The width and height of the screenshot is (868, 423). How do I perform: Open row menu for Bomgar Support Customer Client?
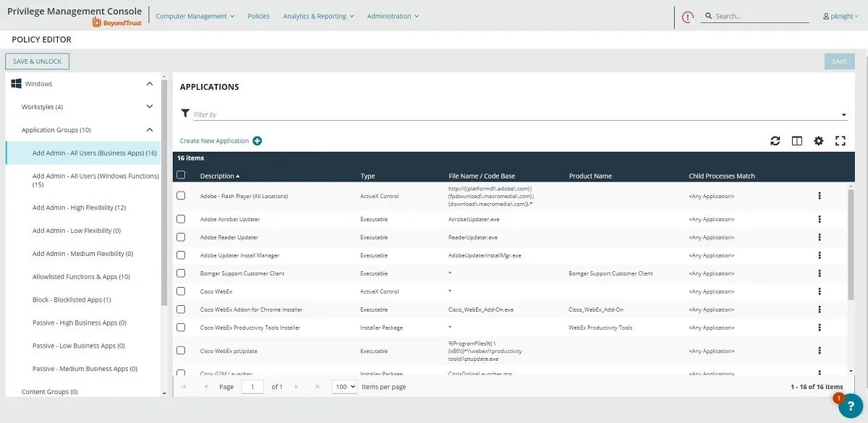coord(820,273)
